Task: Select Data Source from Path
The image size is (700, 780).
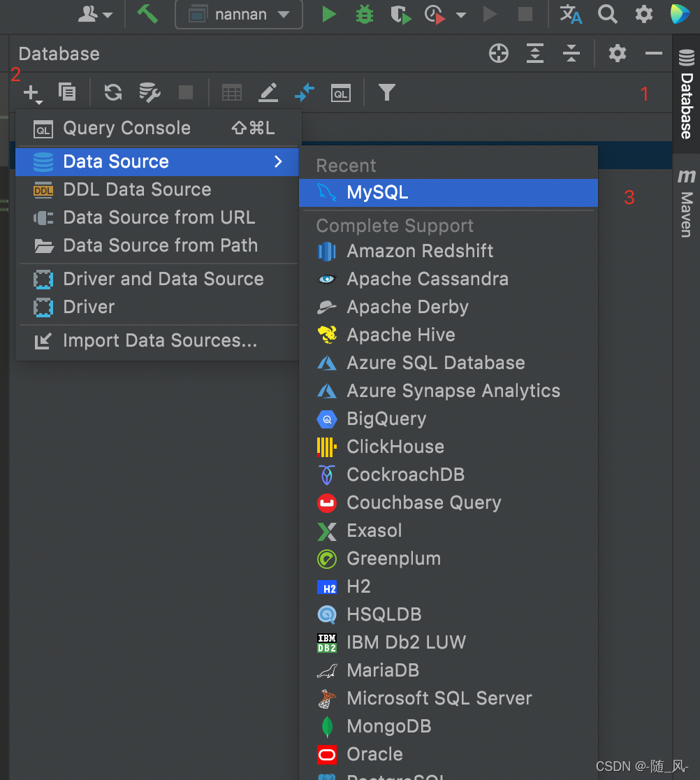Action: pyautogui.click(x=157, y=245)
